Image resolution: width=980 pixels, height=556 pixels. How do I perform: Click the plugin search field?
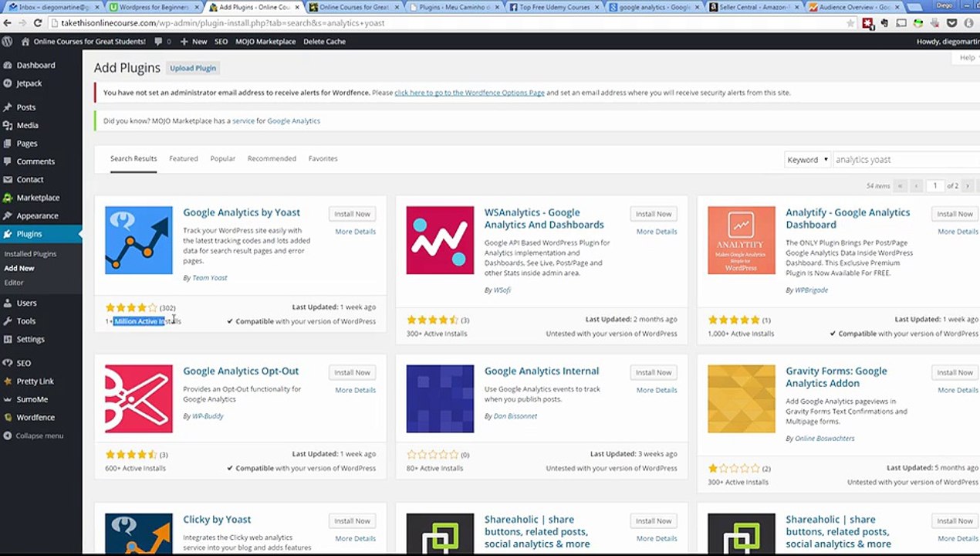[x=906, y=160]
